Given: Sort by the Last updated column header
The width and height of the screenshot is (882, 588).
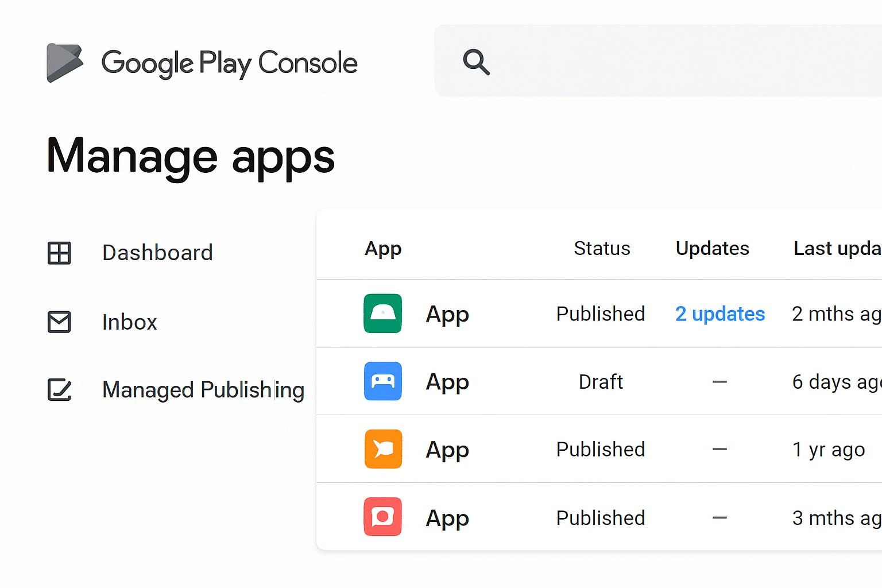Looking at the screenshot, I should 836,248.
